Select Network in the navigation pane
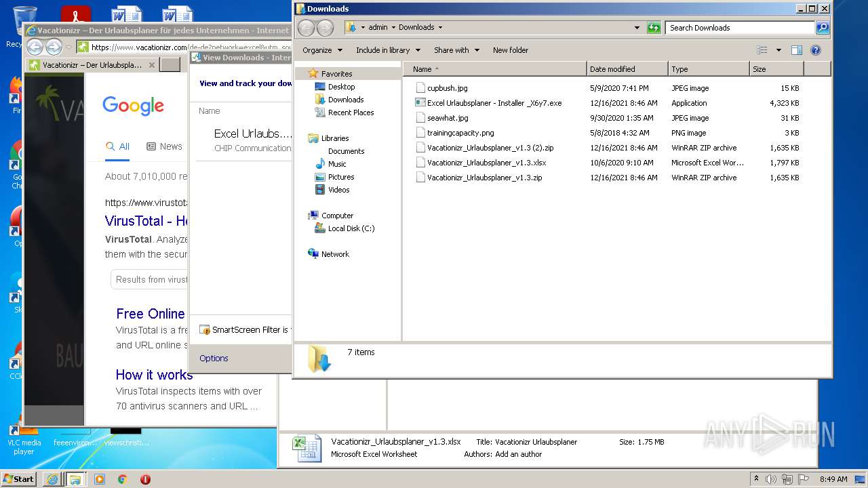 (x=335, y=254)
